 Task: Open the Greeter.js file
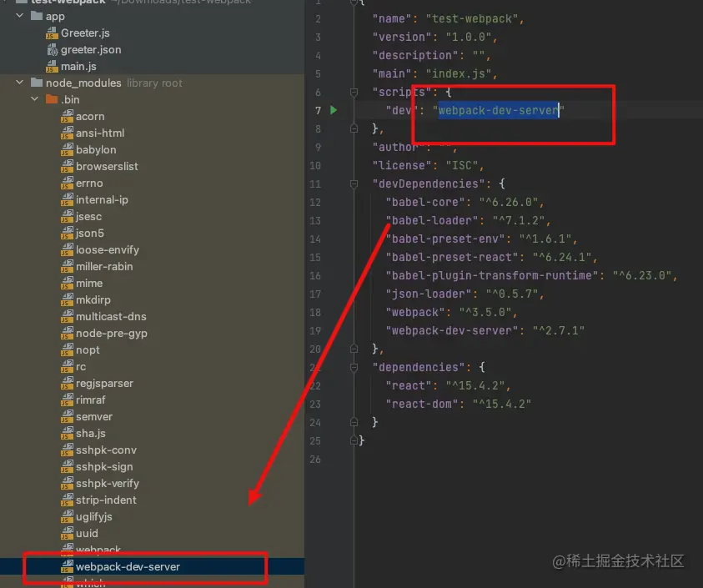pos(85,33)
